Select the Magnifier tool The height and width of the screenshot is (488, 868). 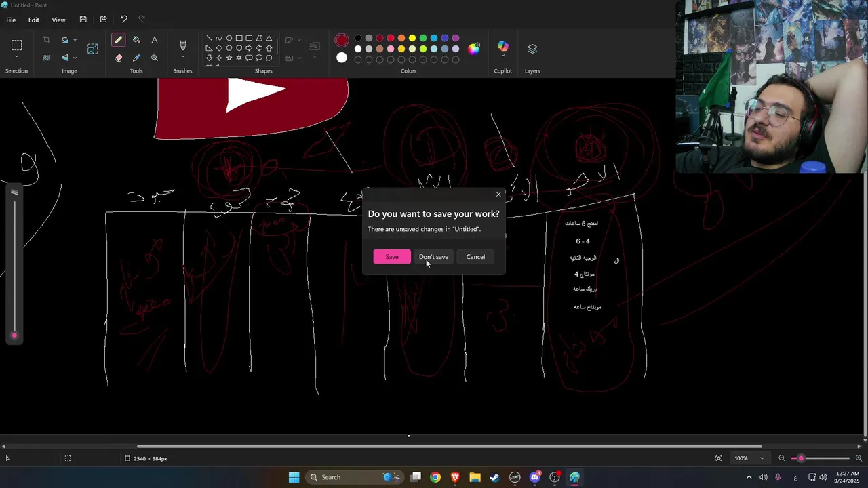point(155,58)
